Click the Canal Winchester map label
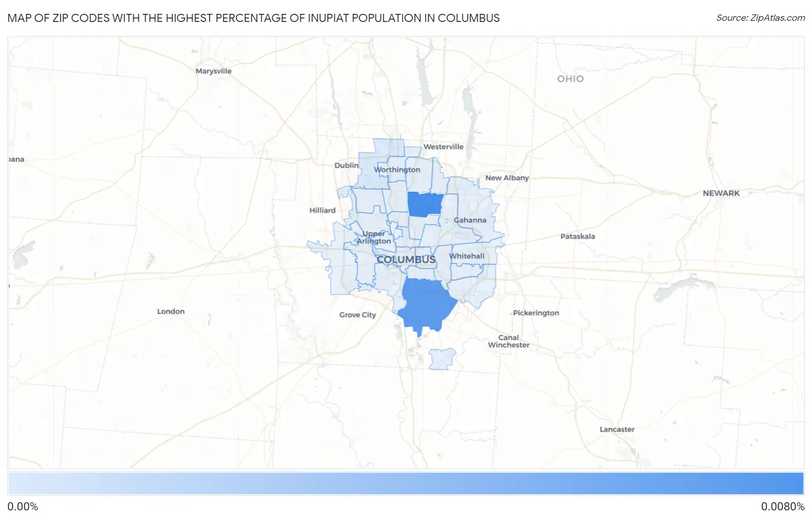 pos(509,341)
